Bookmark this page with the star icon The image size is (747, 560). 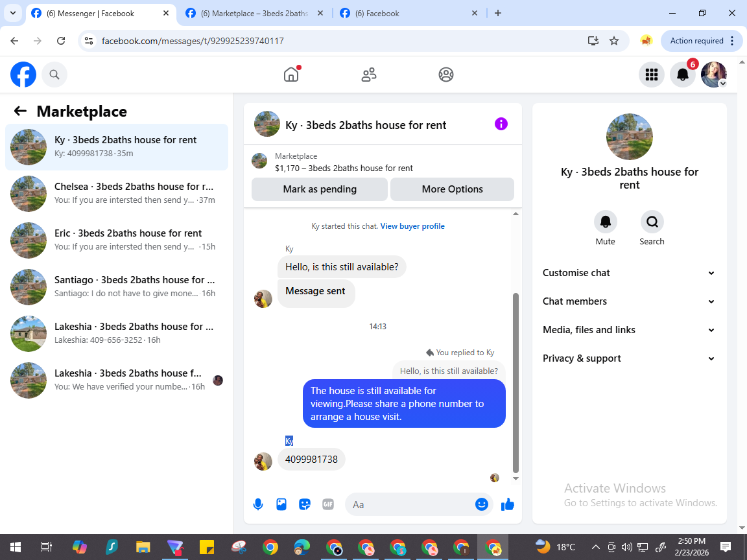(614, 41)
